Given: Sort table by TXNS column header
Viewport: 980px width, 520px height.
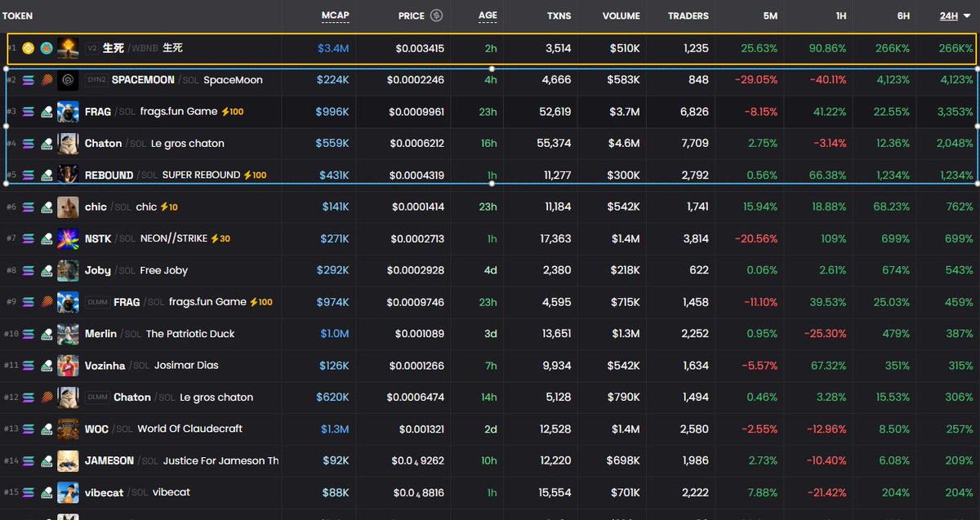Looking at the screenshot, I should pos(559,16).
